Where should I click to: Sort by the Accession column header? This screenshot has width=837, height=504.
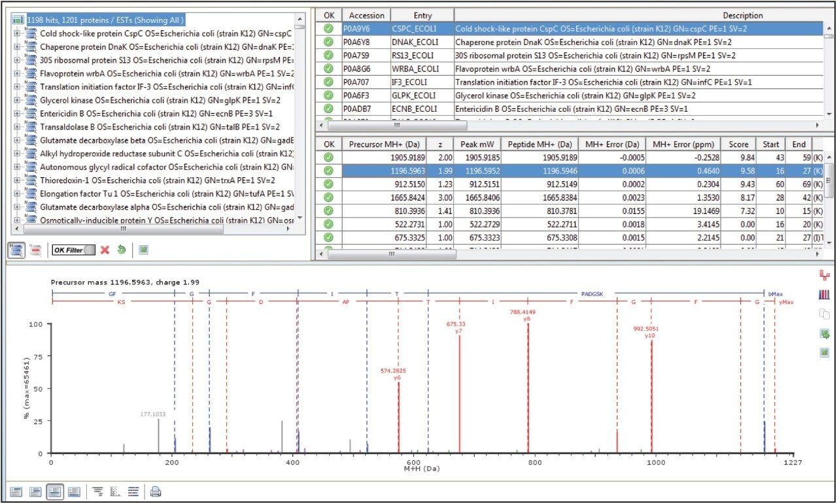point(366,15)
